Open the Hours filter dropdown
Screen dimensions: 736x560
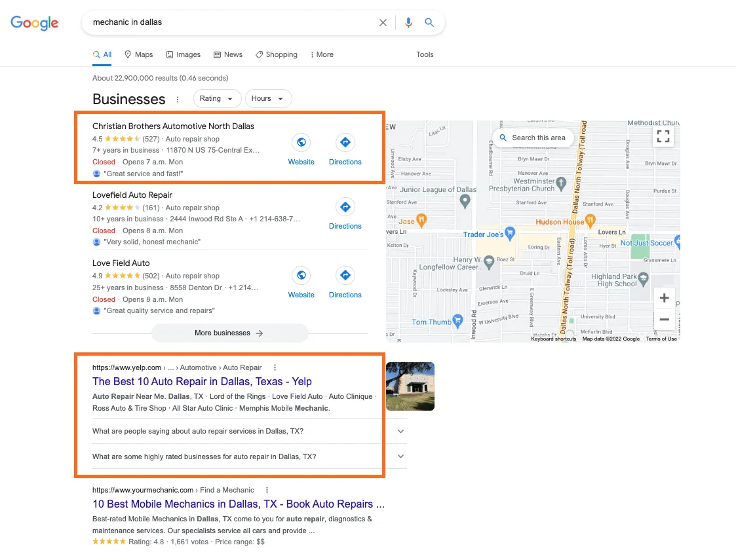[x=269, y=98]
